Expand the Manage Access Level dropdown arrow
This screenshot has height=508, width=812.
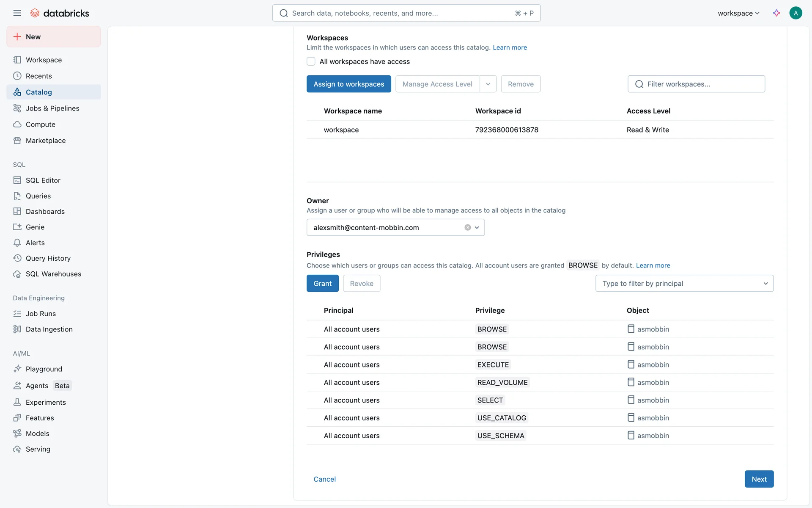coord(488,84)
